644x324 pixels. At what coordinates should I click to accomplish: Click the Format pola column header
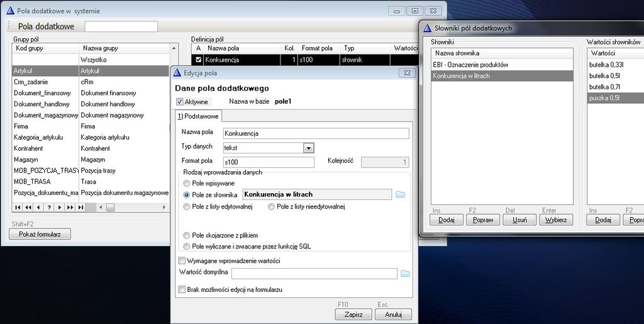tap(319, 48)
